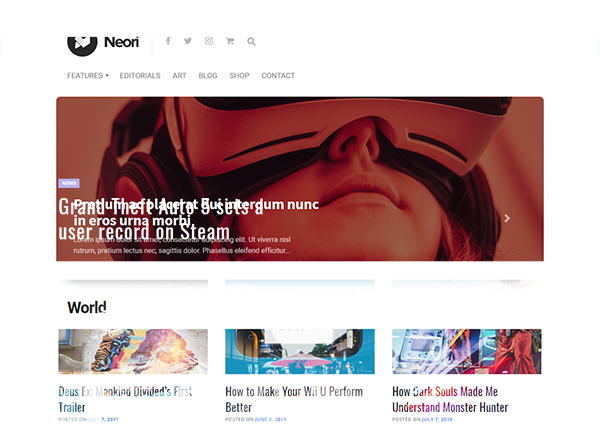Viewport: 600px width, 440px height.
Task: Open the Shop menu item
Action: coord(239,76)
